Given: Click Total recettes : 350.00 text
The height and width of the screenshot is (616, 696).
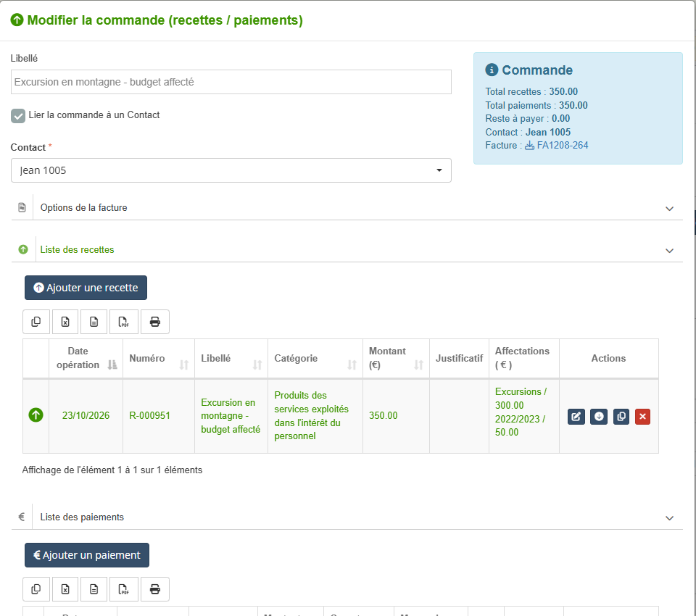Looking at the screenshot, I should click(x=531, y=91).
